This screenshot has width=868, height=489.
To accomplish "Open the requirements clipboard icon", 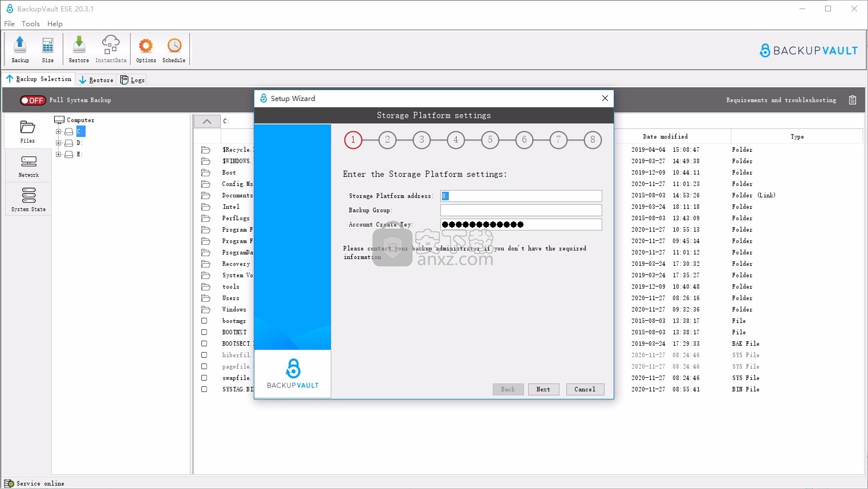I will (x=853, y=100).
